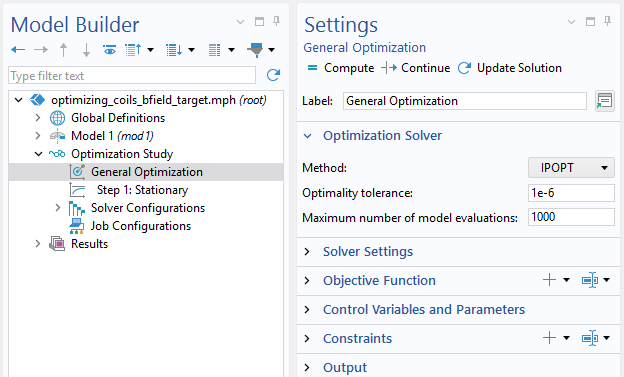Toggle the show/hide eye icon in Model Builder
Image resolution: width=624 pixels, height=377 pixels.
(109, 50)
